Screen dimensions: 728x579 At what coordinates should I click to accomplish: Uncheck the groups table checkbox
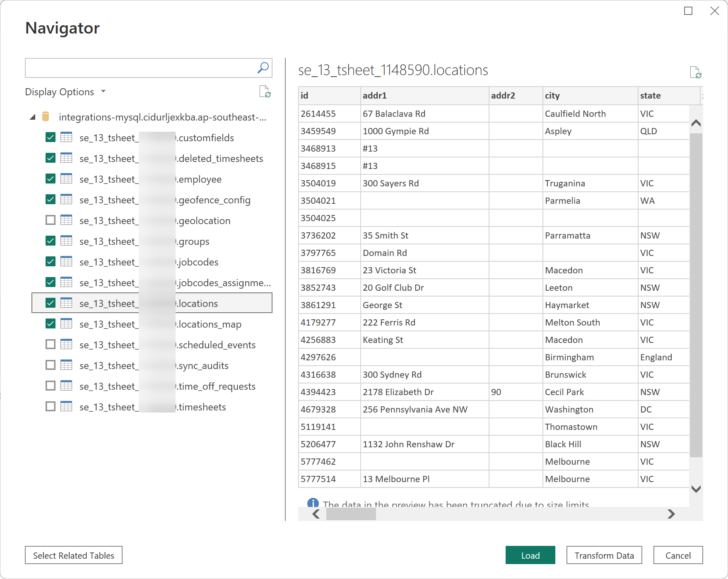coord(51,241)
